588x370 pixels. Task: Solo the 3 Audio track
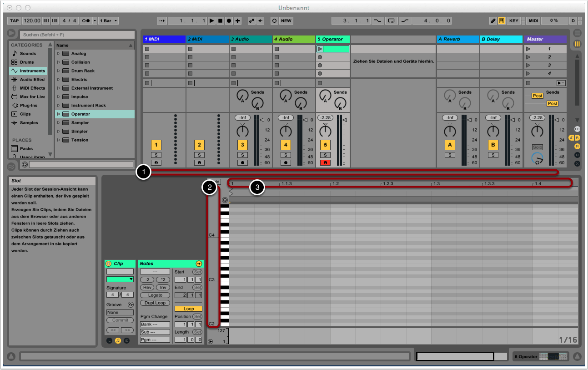pyautogui.click(x=243, y=155)
